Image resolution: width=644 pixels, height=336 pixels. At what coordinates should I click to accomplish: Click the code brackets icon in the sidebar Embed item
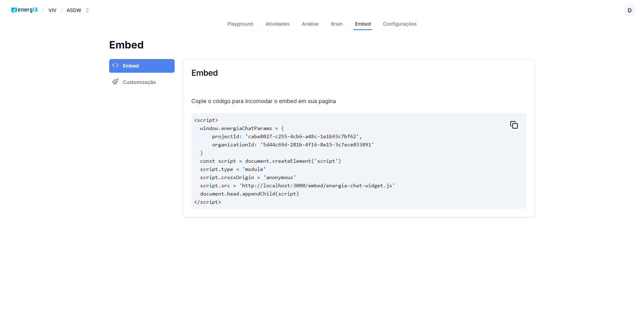(115, 65)
